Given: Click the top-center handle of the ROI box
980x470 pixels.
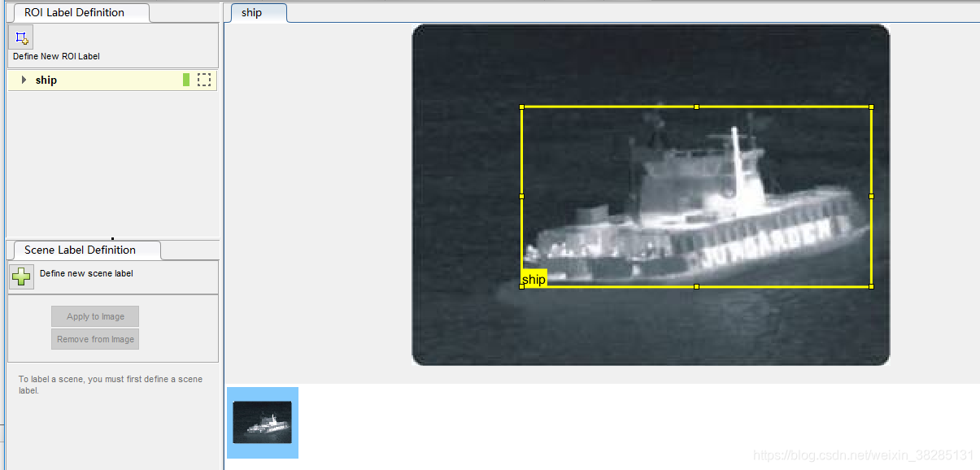Looking at the screenshot, I should pyautogui.click(x=696, y=107).
